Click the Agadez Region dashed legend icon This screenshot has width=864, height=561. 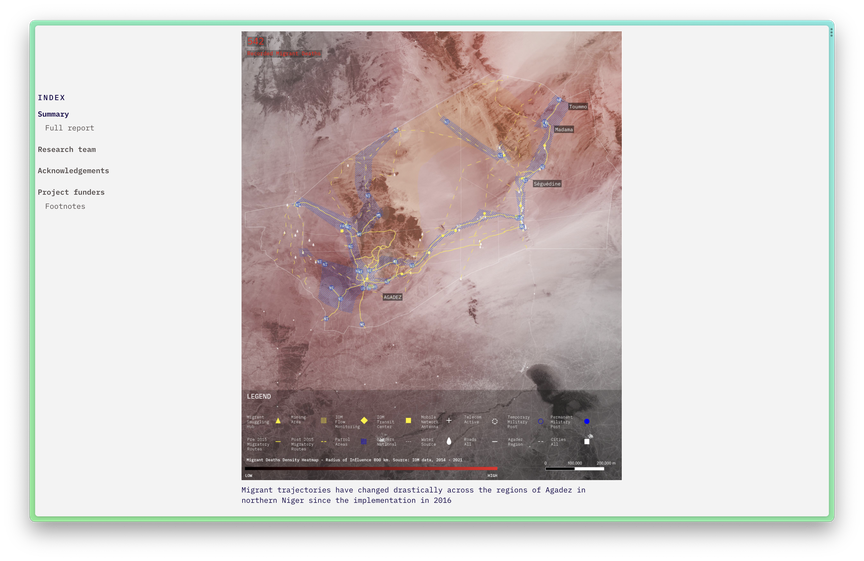[x=541, y=442]
